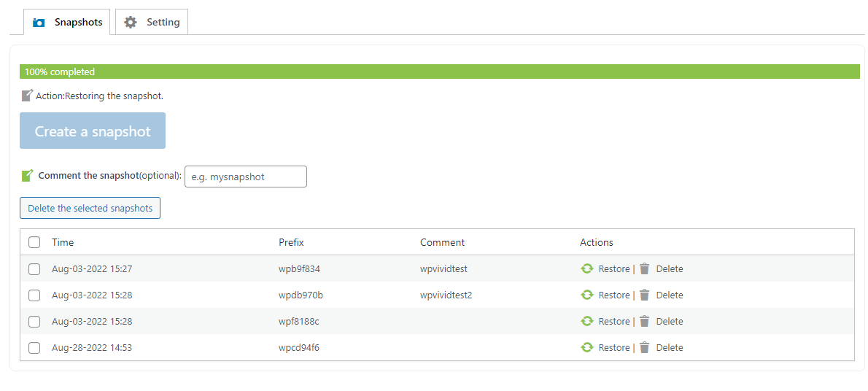Click restore icon for wpdb970b snapshot
Viewport: 868px width, 391px height.
click(586, 295)
